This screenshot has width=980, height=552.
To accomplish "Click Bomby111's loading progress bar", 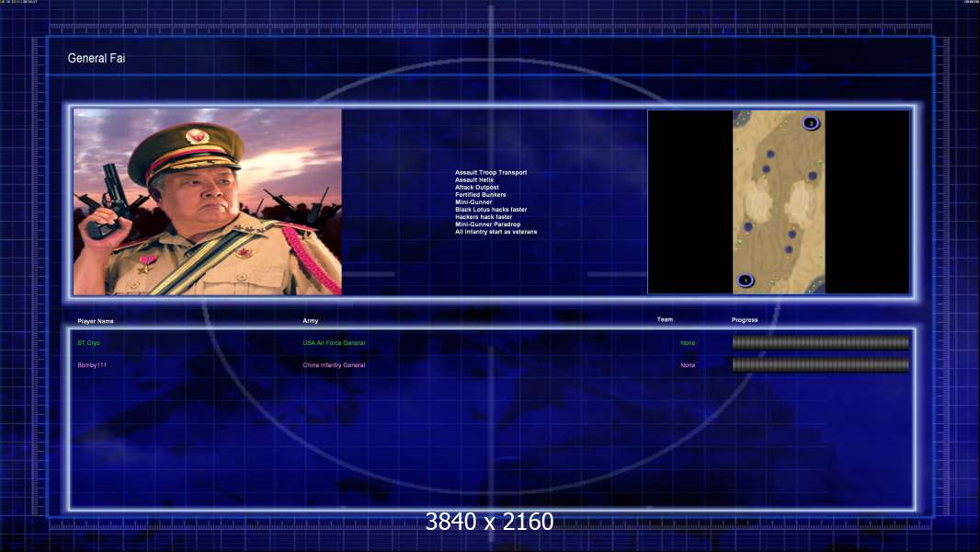I will pyautogui.click(x=821, y=365).
